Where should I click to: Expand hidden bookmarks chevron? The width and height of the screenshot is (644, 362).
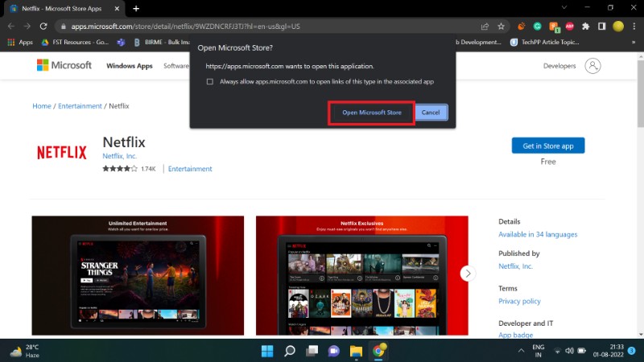click(634, 42)
